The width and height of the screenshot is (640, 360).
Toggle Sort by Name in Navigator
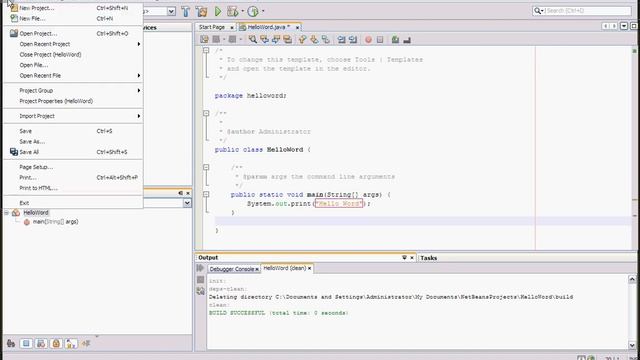coord(71,343)
